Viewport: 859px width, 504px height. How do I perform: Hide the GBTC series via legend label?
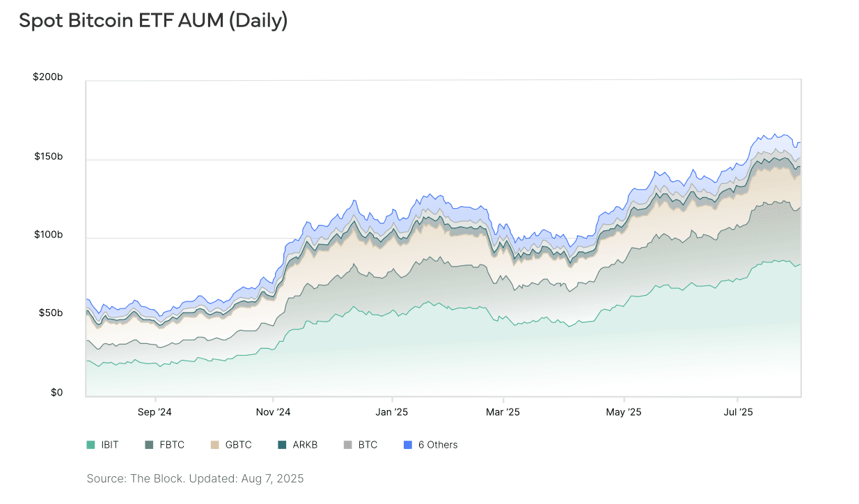click(x=238, y=445)
